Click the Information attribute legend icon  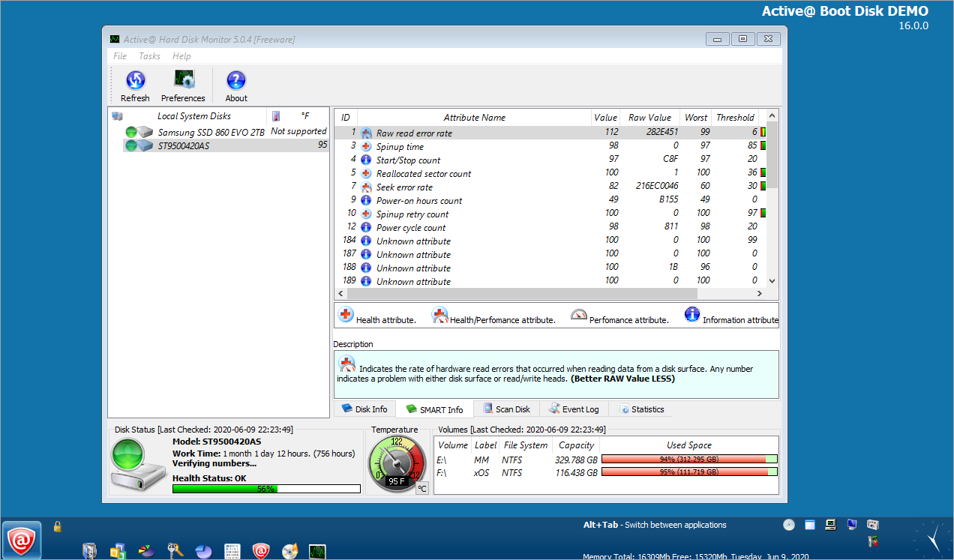[x=692, y=315]
